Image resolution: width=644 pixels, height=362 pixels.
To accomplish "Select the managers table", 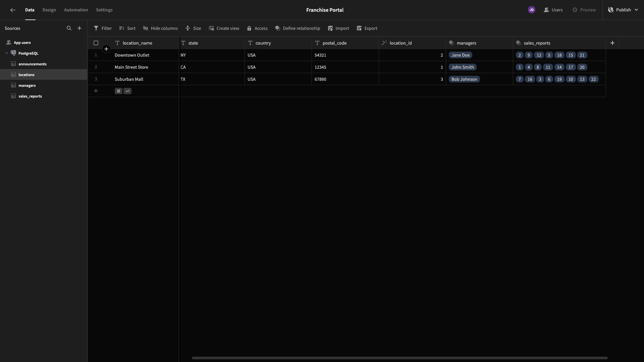I will [x=44, y=85].
